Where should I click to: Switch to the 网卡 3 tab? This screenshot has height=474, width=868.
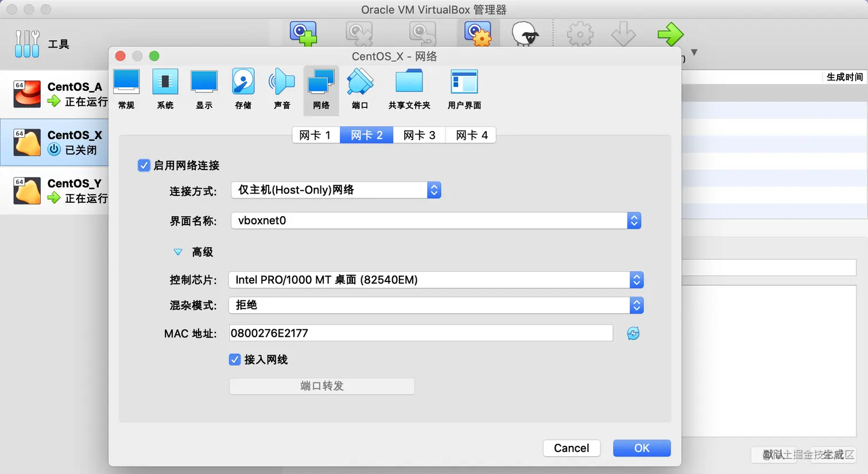pyautogui.click(x=420, y=135)
